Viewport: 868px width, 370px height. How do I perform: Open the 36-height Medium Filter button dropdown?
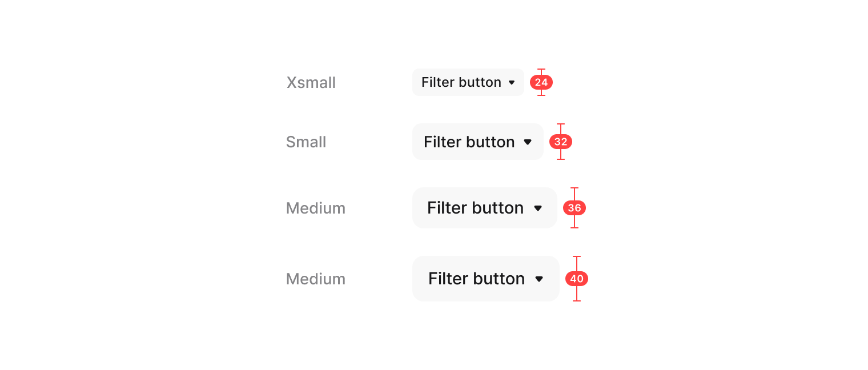tap(484, 208)
